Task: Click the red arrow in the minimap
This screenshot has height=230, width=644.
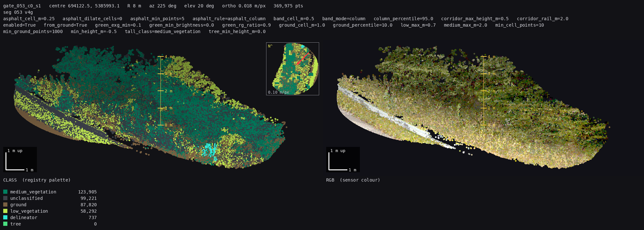Action: [302, 59]
